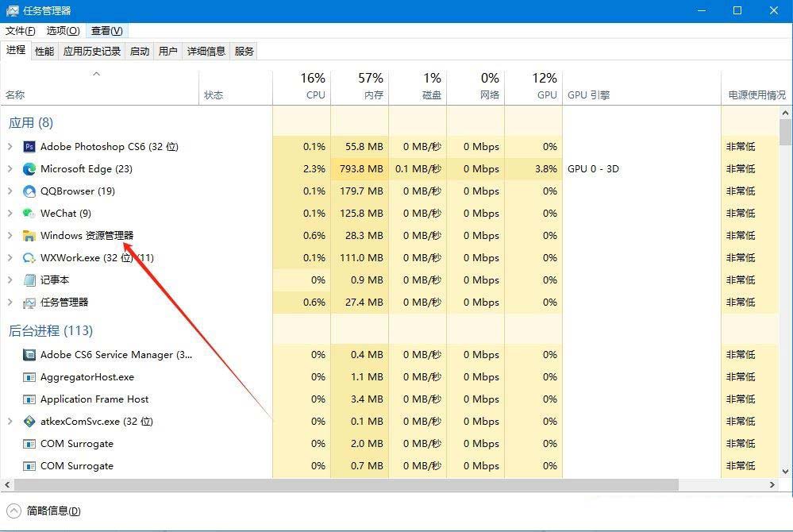Click the QQBrowser process icon
Viewport: 793px width, 532px height.
coord(29,191)
